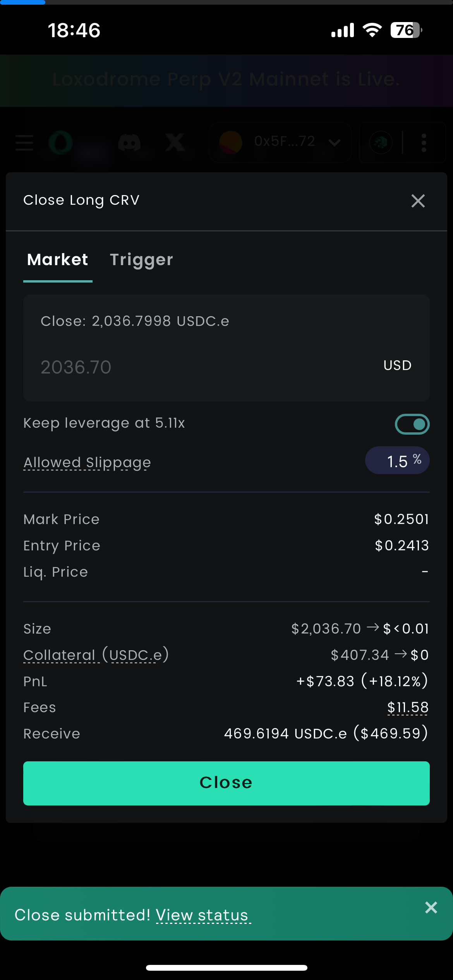Select the Market tab
The height and width of the screenshot is (980, 453).
[58, 260]
